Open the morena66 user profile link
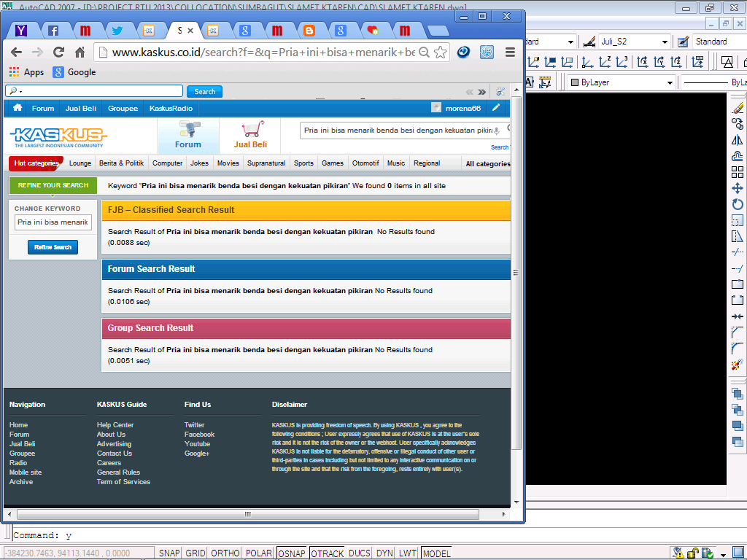 [463, 109]
